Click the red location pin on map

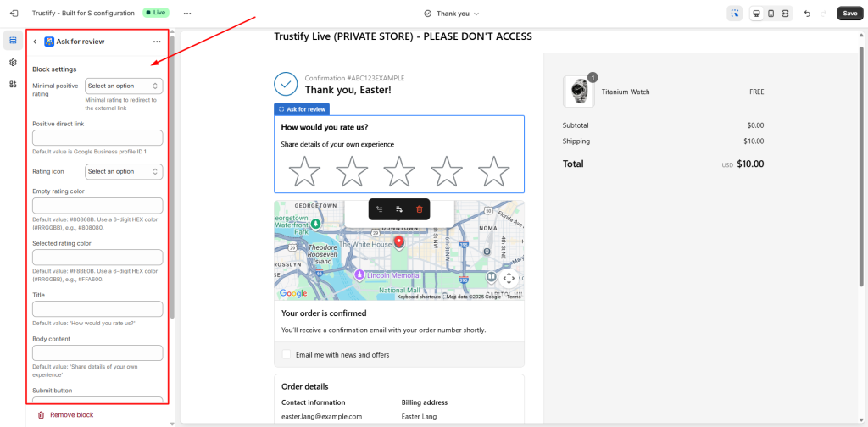(398, 241)
